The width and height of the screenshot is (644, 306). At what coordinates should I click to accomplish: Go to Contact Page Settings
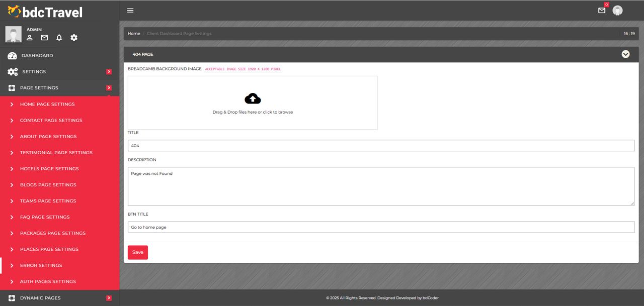(60, 121)
